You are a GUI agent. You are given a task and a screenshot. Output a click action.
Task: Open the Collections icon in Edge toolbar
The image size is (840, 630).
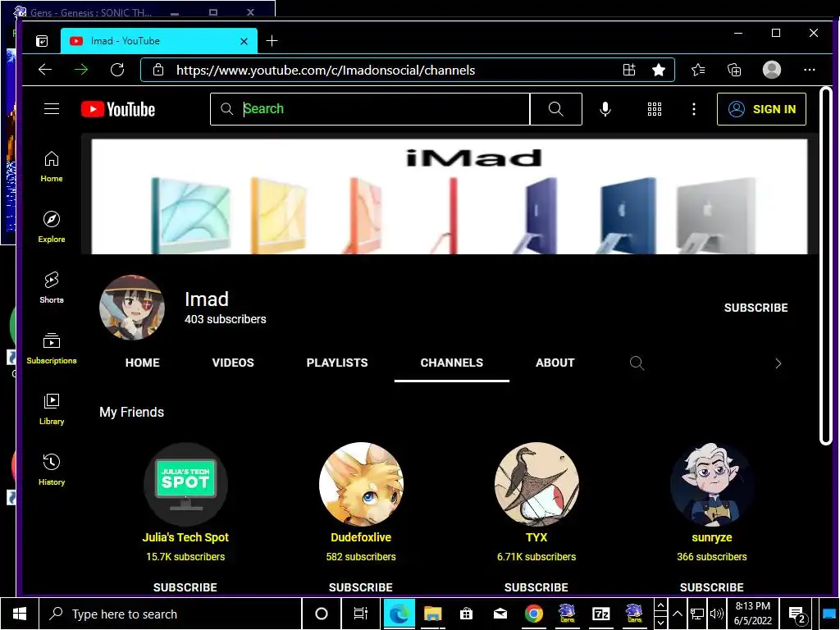pyautogui.click(x=734, y=70)
